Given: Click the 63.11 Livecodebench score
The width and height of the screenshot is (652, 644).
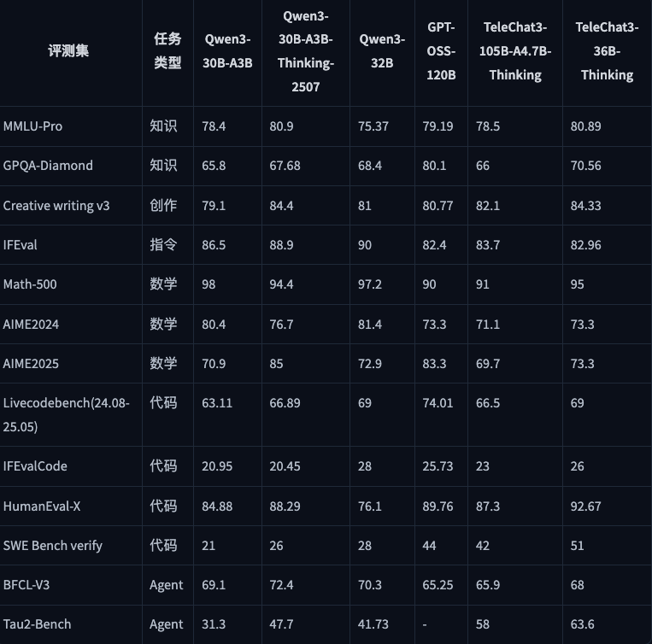Looking at the screenshot, I should (217, 403).
